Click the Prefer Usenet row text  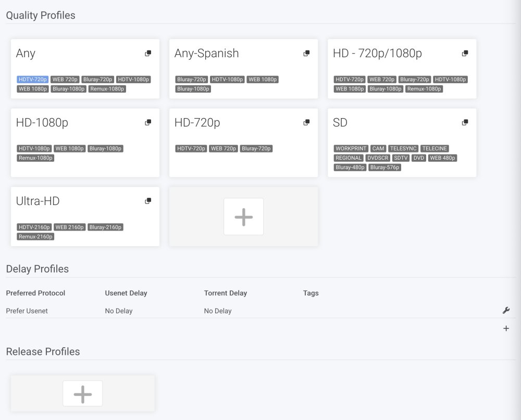[x=27, y=311]
